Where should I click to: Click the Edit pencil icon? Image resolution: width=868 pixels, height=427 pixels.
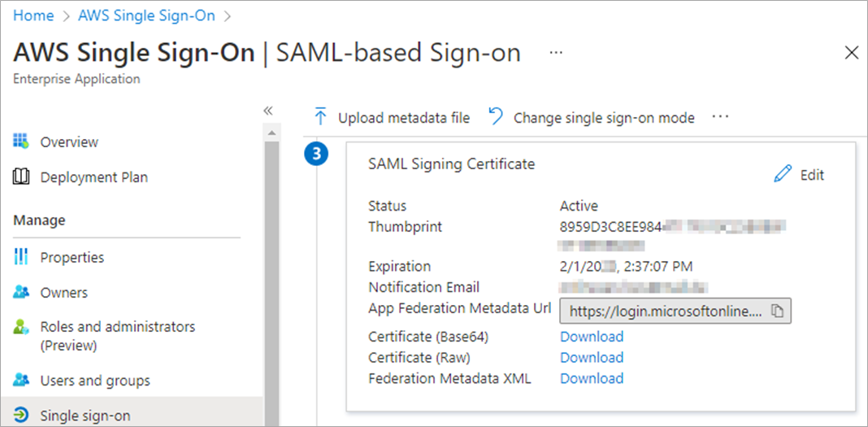pyautogui.click(x=783, y=174)
